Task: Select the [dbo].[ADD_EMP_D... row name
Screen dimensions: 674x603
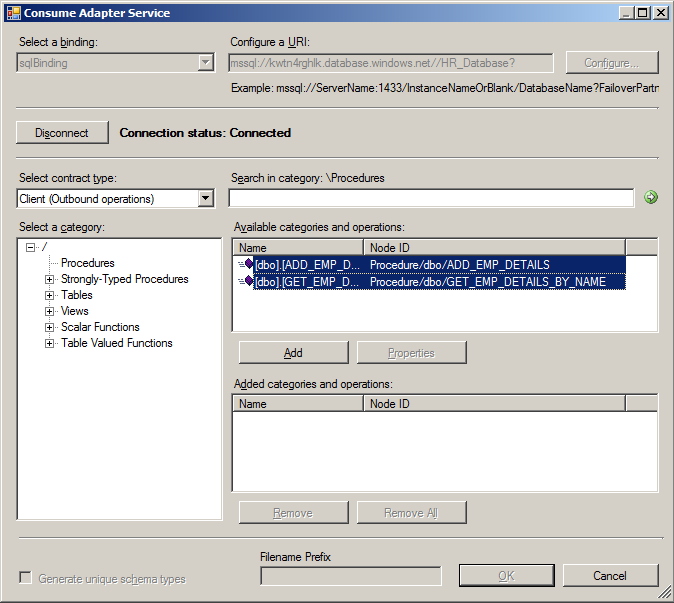Action: [307, 265]
